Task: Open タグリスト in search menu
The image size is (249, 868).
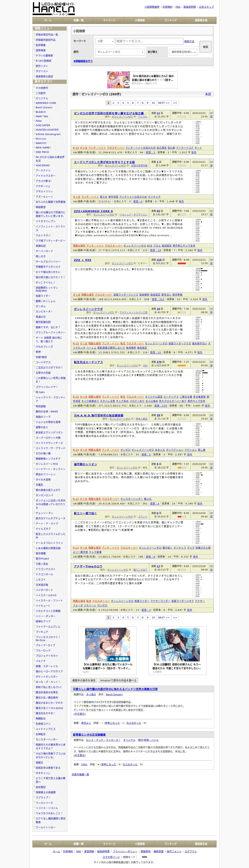Action: [42, 72]
